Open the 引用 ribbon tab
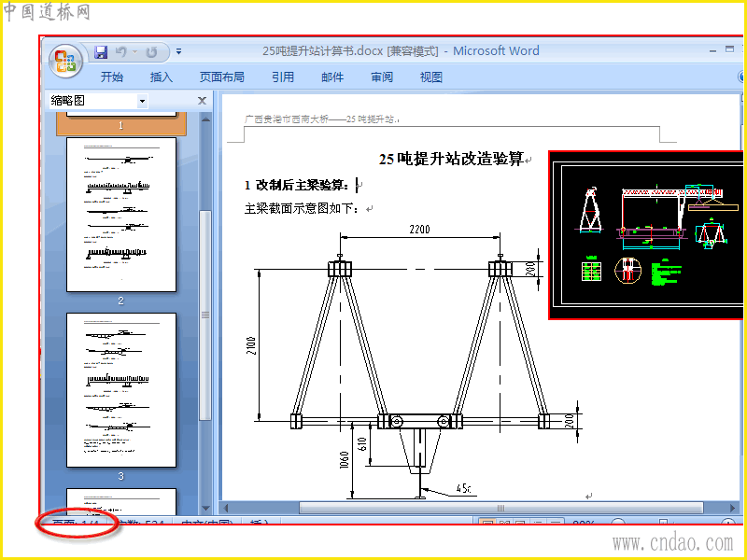 (283, 77)
